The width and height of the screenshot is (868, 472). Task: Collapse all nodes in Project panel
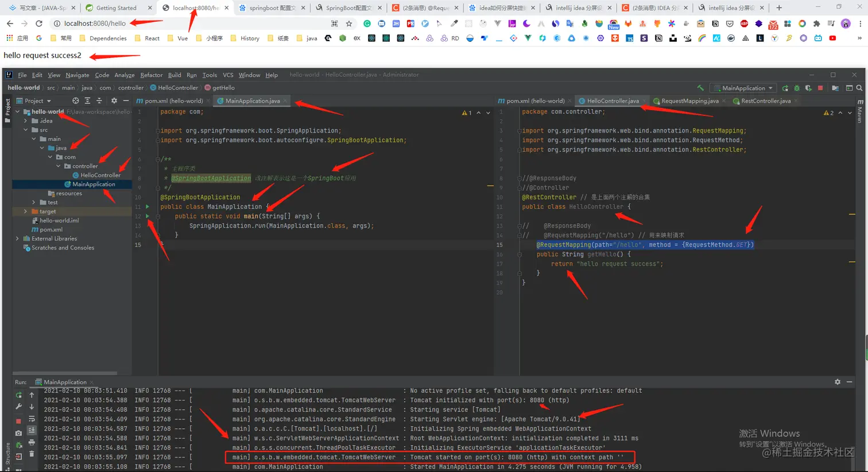coord(99,100)
